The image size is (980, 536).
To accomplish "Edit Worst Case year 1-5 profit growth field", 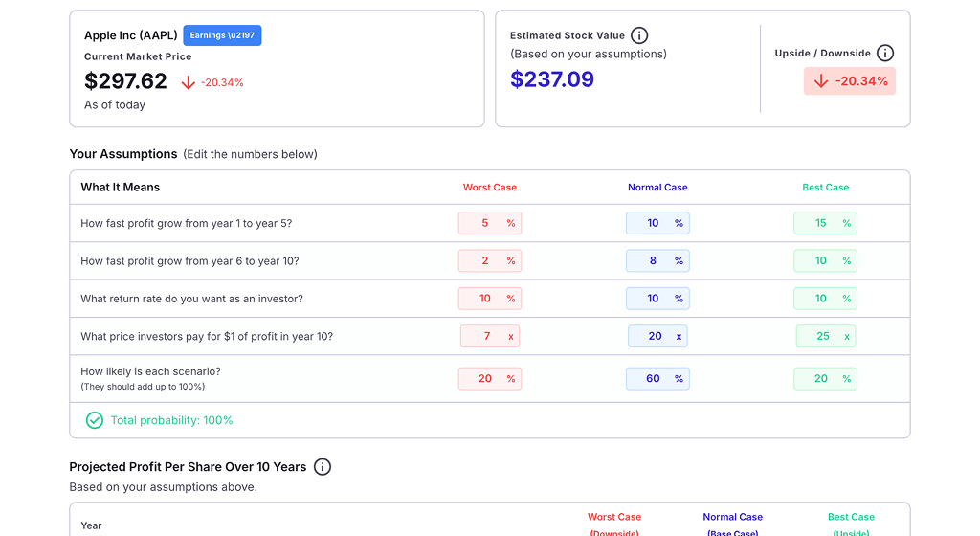I will (x=489, y=223).
